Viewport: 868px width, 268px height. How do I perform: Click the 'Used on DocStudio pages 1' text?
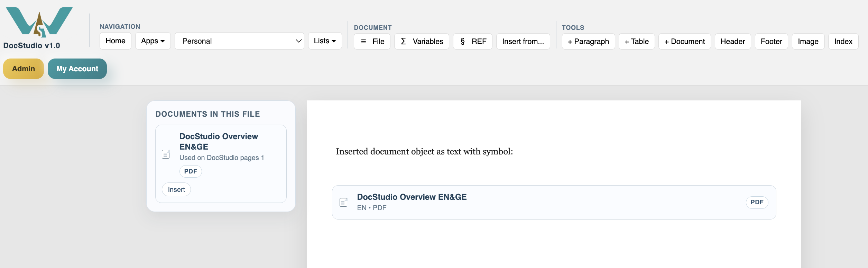pyautogui.click(x=222, y=158)
